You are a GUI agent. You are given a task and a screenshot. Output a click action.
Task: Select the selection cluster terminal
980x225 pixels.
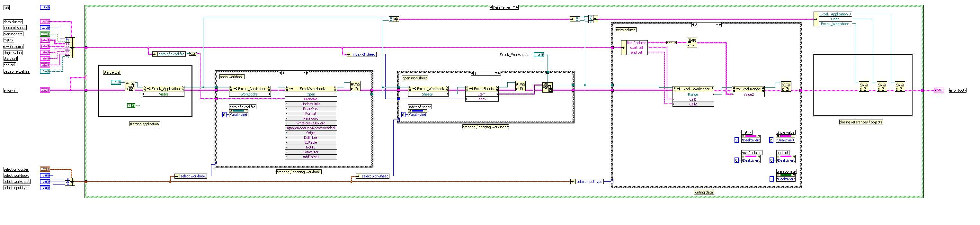pyautogui.click(x=45, y=169)
